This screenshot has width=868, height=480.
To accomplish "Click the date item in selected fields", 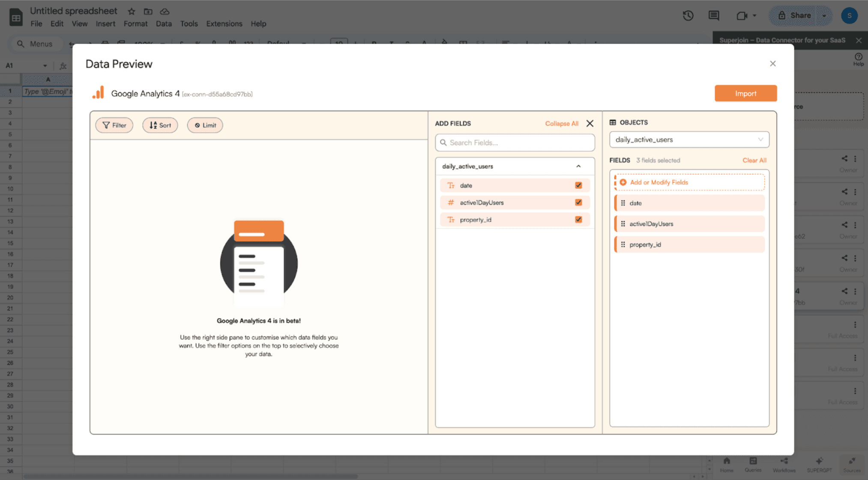I will [689, 203].
